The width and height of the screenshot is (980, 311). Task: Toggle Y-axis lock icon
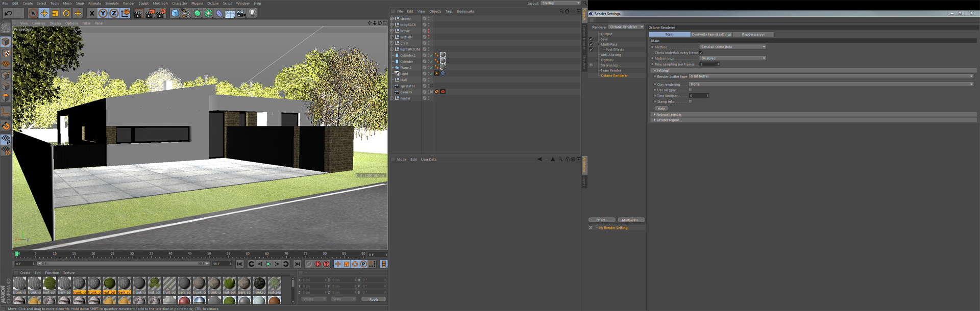[x=103, y=13]
